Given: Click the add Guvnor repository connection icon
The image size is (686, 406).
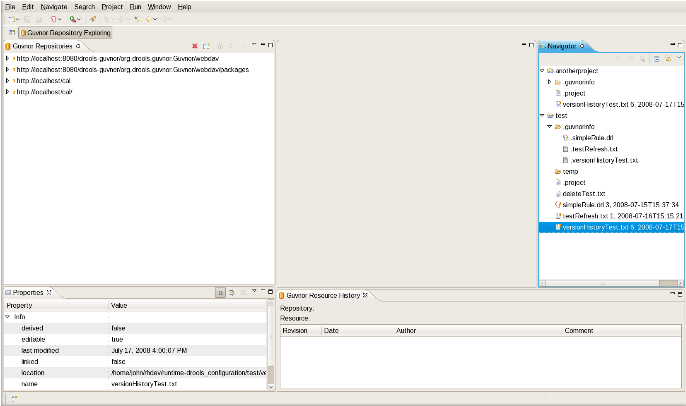Looking at the screenshot, I should (x=206, y=46).
